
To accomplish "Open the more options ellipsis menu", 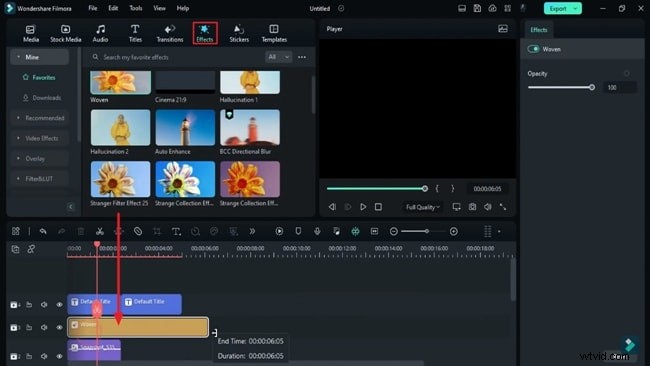I will tap(302, 57).
